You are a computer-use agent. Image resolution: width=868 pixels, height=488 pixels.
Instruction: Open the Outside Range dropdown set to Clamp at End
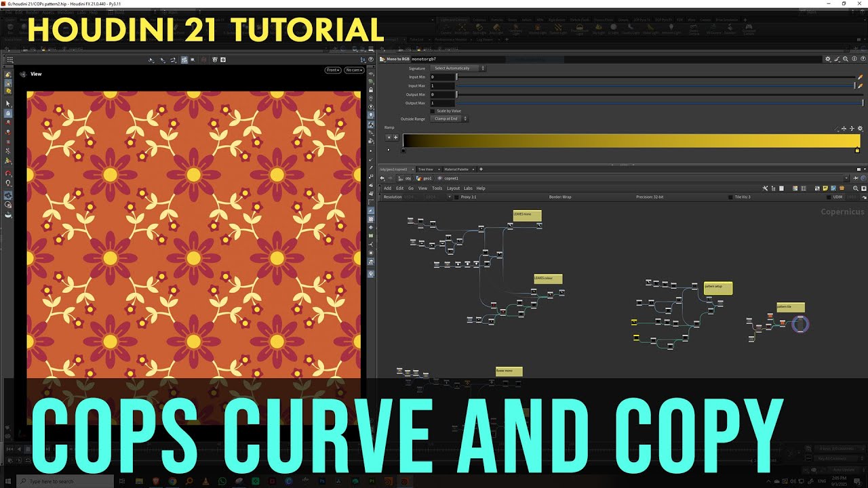click(449, 119)
